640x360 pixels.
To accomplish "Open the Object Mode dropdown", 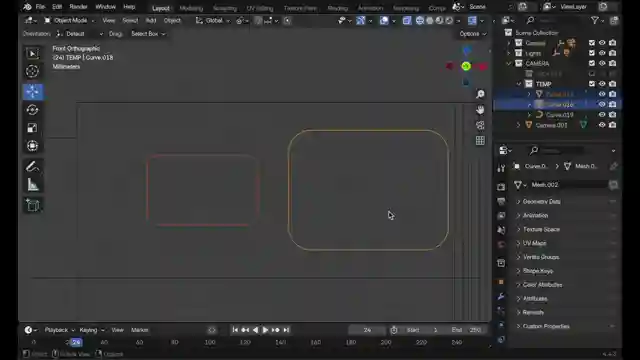I will click(70, 20).
